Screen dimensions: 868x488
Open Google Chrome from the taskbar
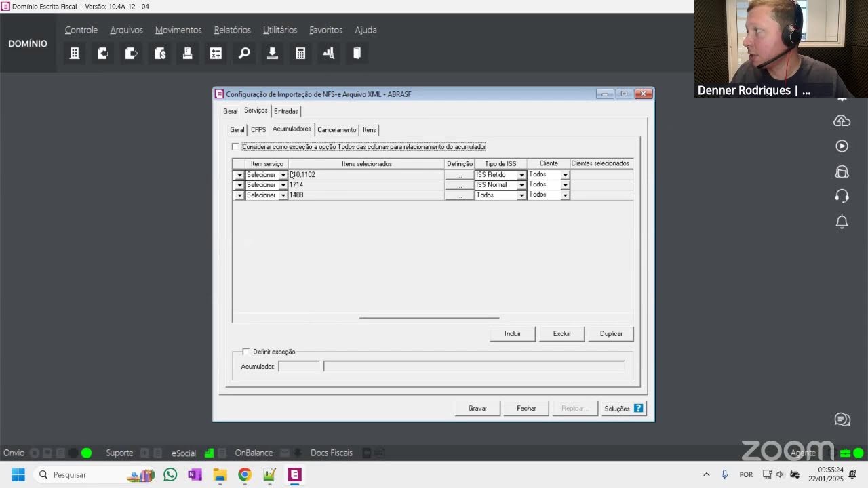pyautogui.click(x=245, y=474)
